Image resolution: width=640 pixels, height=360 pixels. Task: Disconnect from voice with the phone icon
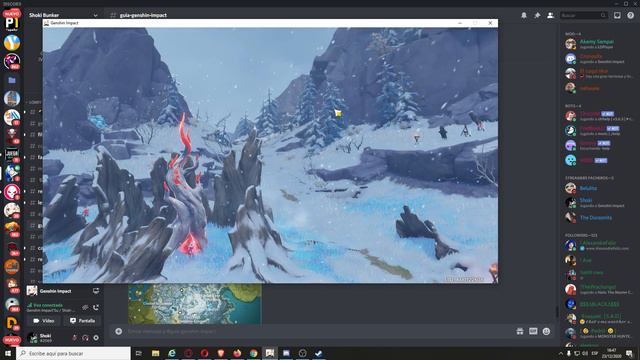(x=96, y=307)
